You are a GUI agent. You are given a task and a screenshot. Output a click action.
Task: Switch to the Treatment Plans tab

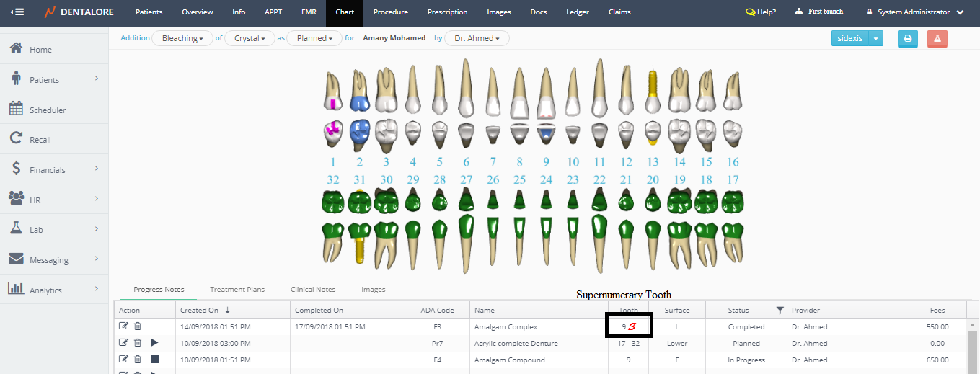point(237,290)
